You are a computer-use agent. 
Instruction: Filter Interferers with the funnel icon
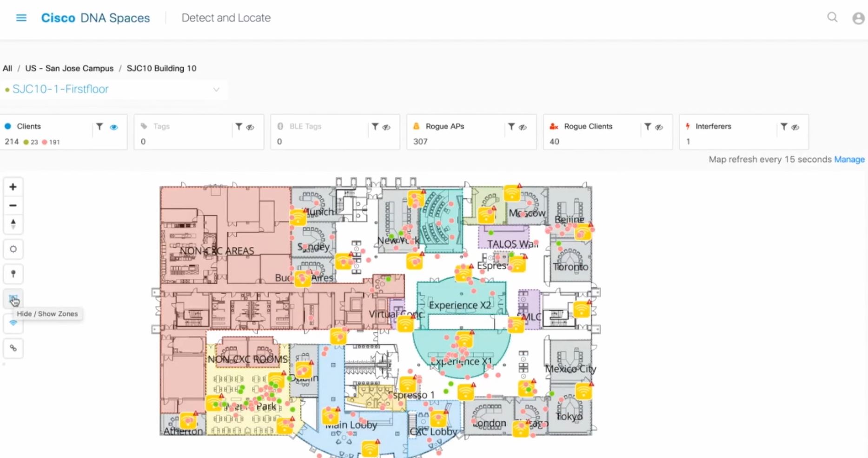tap(784, 126)
